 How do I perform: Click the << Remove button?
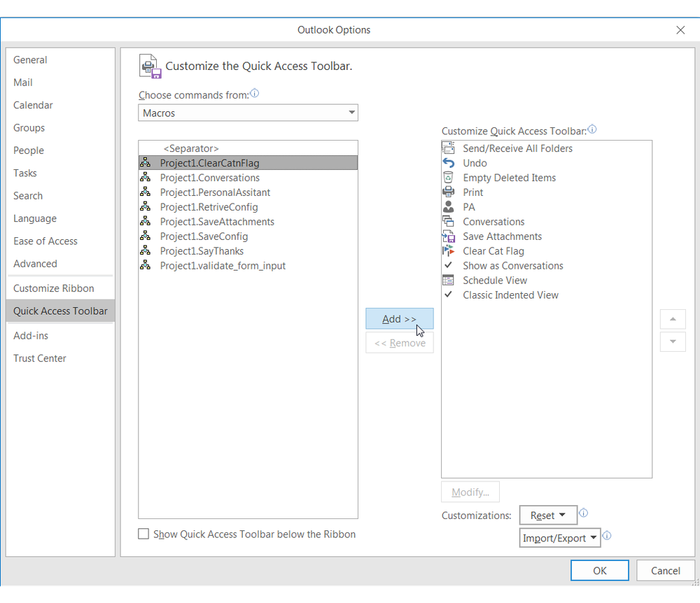(x=400, y=343)
